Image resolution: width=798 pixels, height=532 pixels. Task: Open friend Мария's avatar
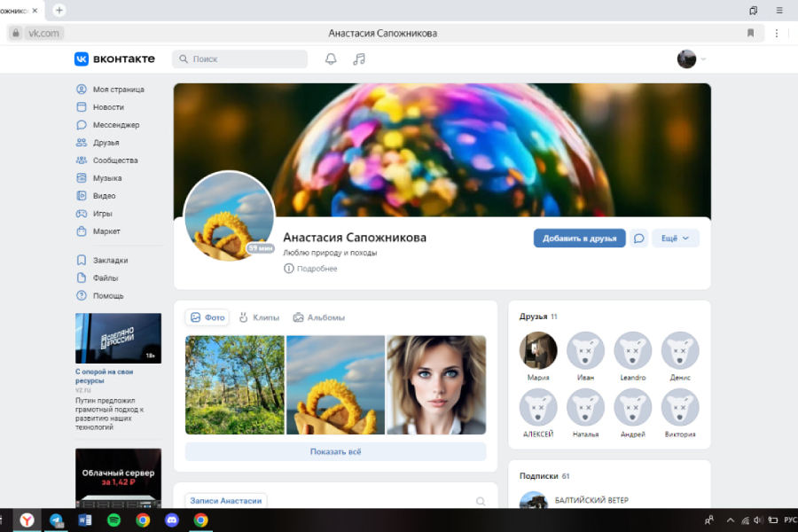[538, 351]
